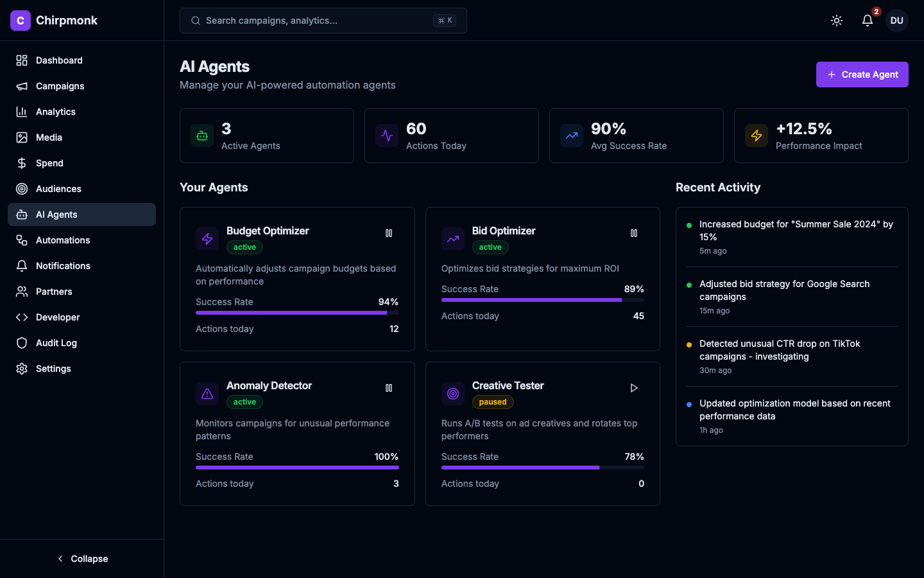Click the Bid Optimizer success rate bar
Viewport: 924px width, 578px height.
[x=542, y=300]
